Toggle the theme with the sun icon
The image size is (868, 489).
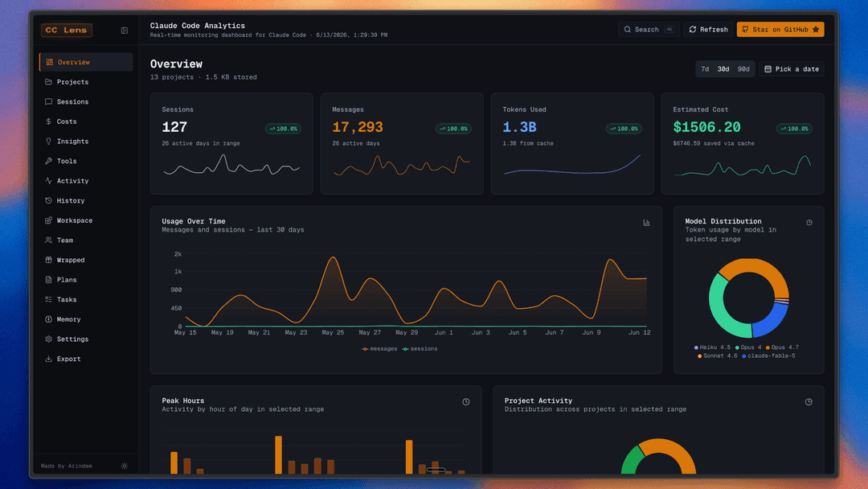(125, 466)
